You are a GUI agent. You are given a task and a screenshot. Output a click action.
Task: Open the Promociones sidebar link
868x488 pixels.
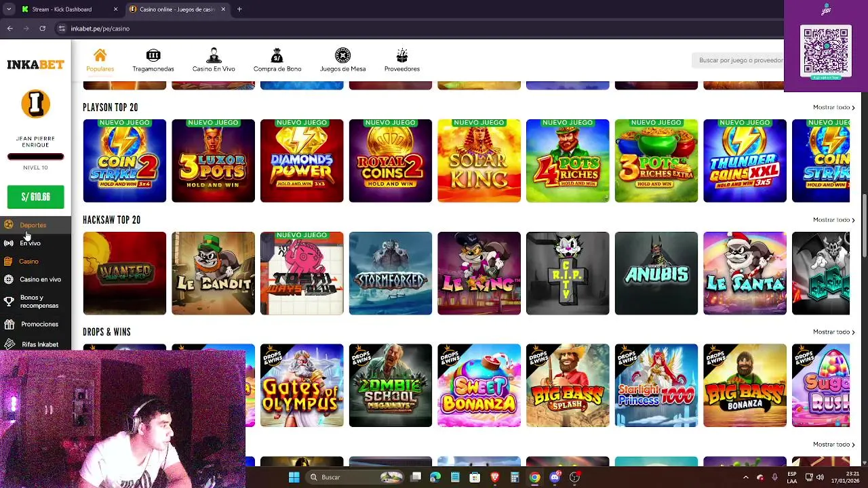click(x=39, y=324)
